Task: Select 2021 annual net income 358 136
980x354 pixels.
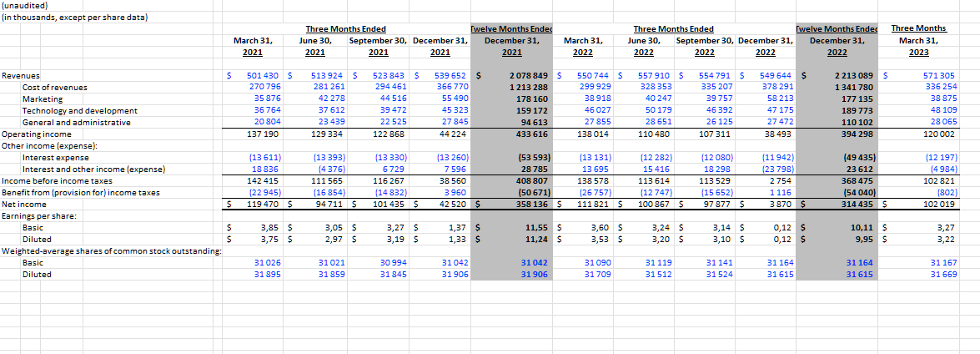Action: point(528,204)
